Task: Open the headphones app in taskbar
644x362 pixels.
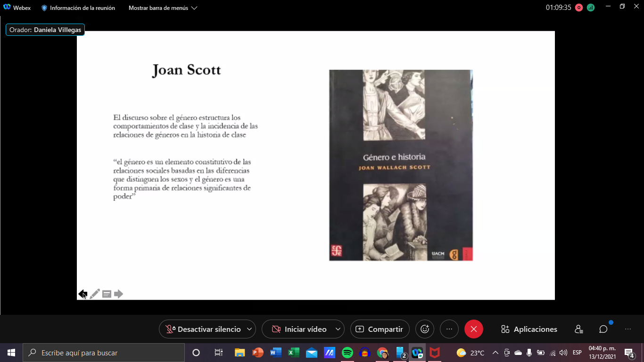Action: click(x=365, y=353)
